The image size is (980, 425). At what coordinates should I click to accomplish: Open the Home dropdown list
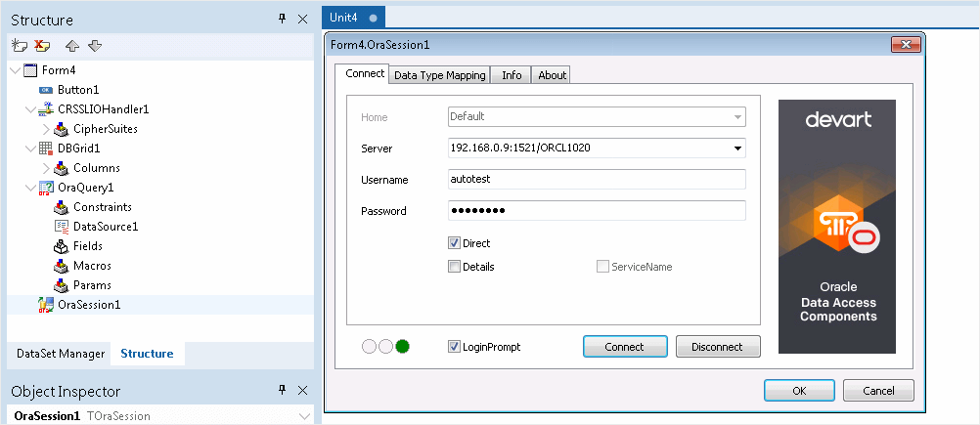(x=738, y=116)
